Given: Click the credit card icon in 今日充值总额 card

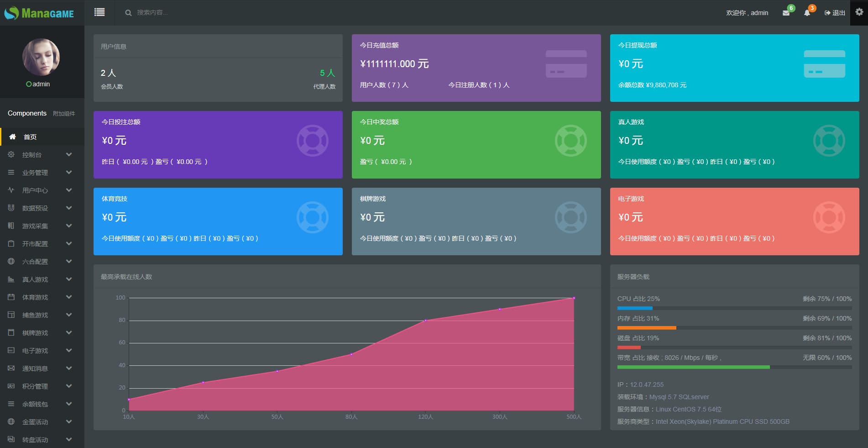Looking at the screenshot, I should 566,64.
